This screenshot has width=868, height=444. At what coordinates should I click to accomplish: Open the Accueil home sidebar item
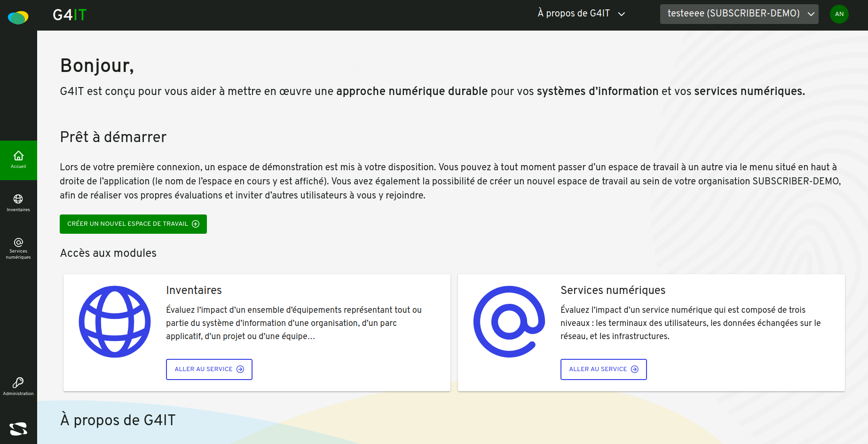tap(18, 160)
